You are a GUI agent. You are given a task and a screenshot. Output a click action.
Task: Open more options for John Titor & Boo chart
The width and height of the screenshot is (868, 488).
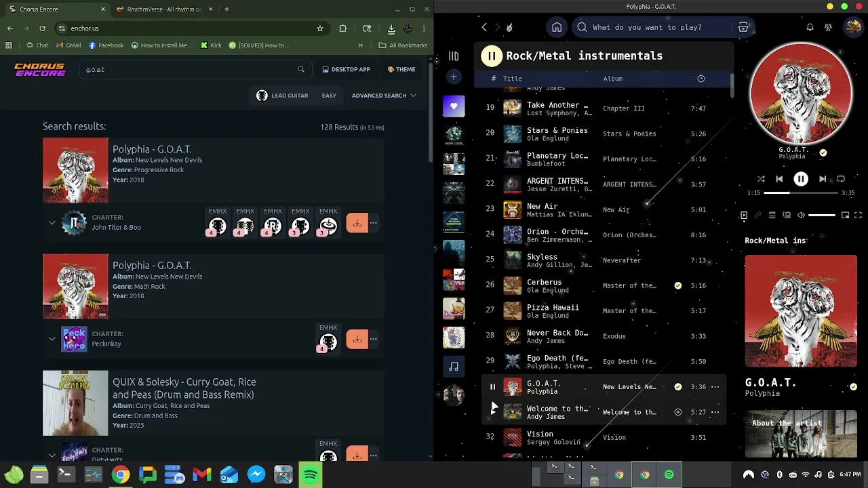(373, 223)
